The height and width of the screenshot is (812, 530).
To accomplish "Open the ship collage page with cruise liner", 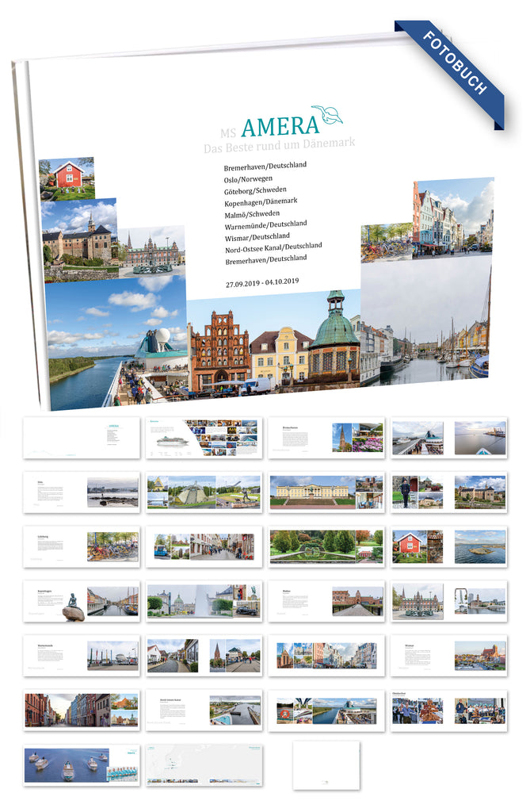I will tap(204, 438).
